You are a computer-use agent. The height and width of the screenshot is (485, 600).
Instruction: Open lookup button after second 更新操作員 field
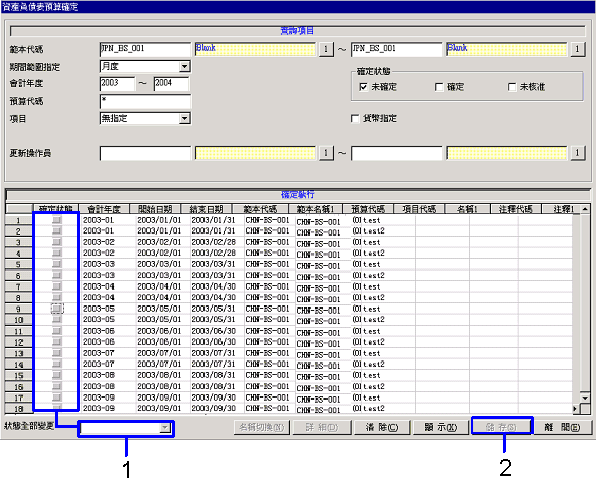(x=577, y=153)
